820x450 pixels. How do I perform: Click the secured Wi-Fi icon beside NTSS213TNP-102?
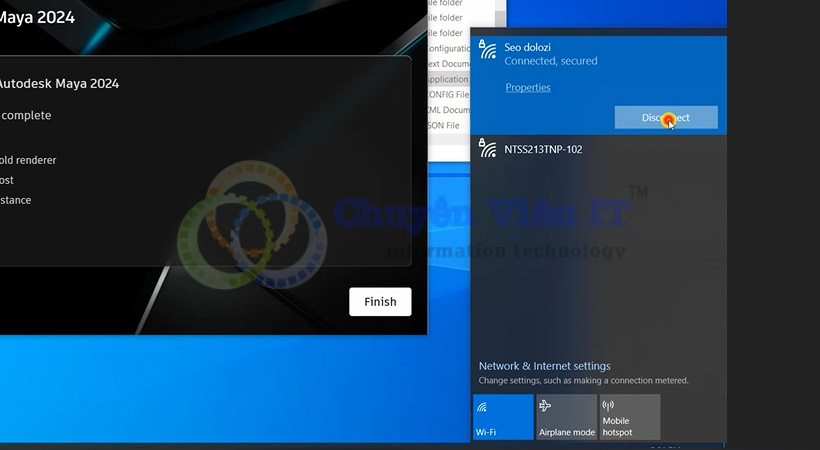[x=488, y=150]
